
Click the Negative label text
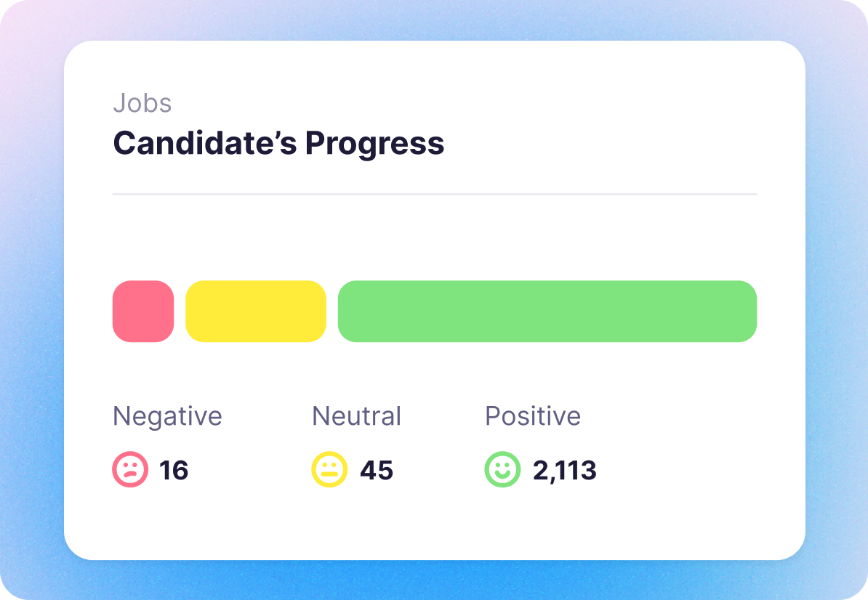(x=167, y=416)
